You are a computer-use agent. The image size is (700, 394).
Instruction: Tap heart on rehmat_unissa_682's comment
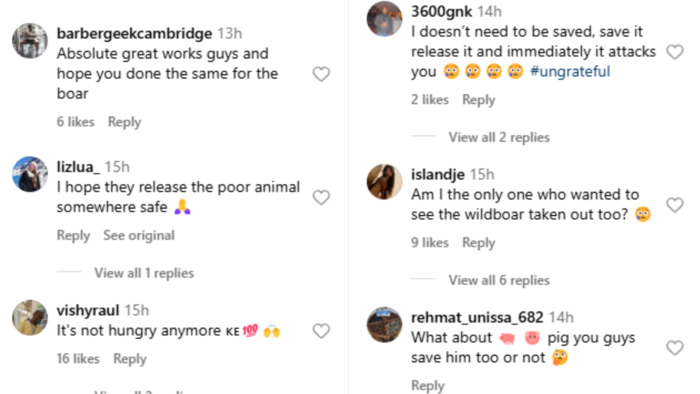[675, 348]
